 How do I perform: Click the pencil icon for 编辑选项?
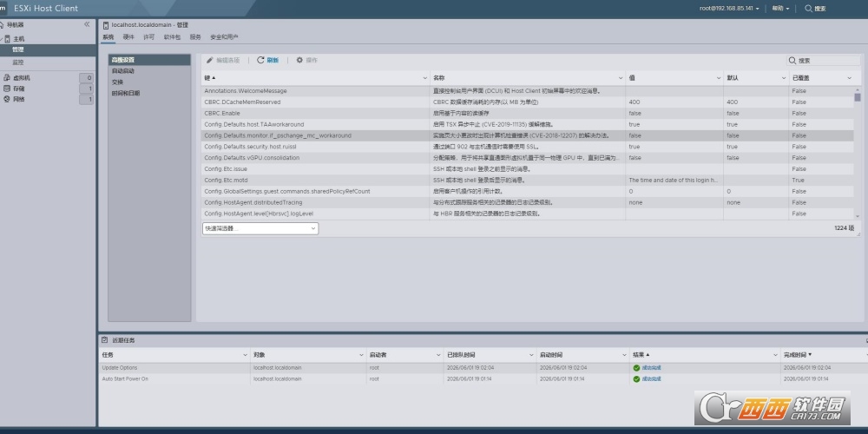[x=210, y=60]
